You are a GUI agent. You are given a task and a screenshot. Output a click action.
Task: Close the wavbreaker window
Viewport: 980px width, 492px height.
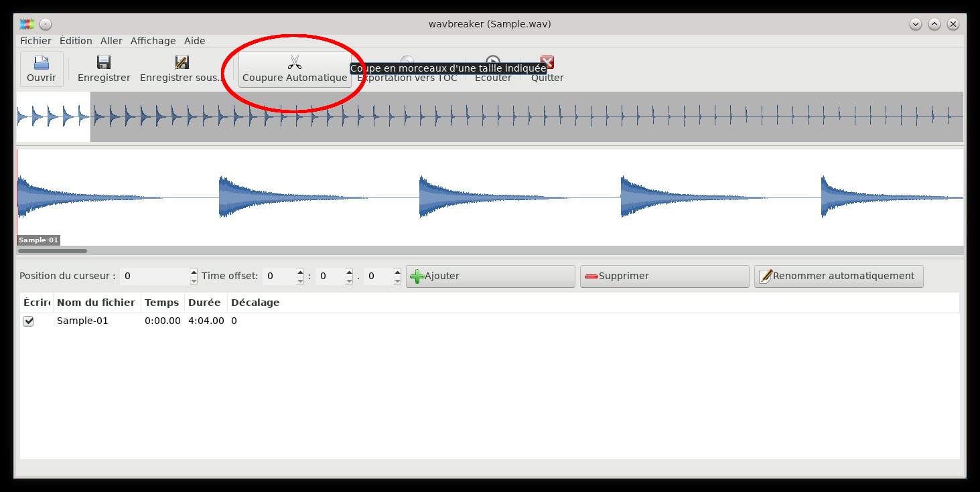953,24
